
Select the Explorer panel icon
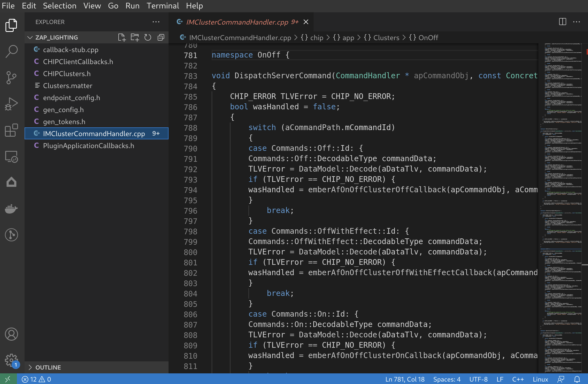[11, 25]
